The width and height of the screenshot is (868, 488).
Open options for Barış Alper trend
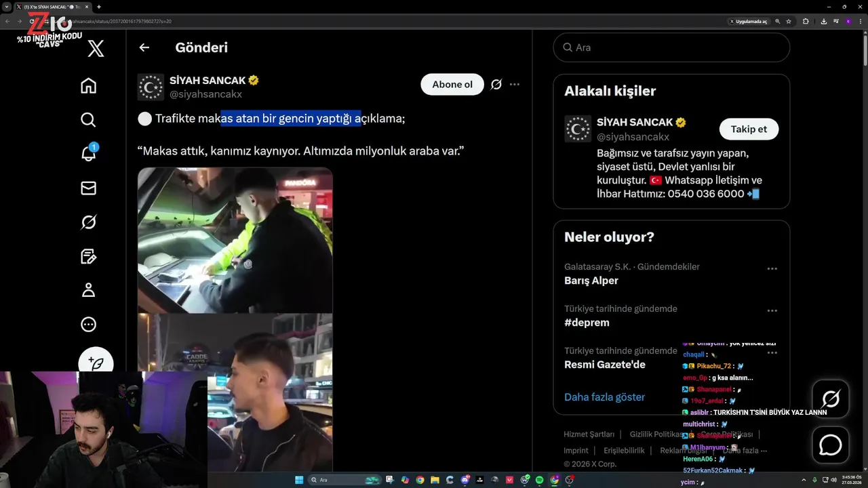pyautogui.click(x=772, y=268)
